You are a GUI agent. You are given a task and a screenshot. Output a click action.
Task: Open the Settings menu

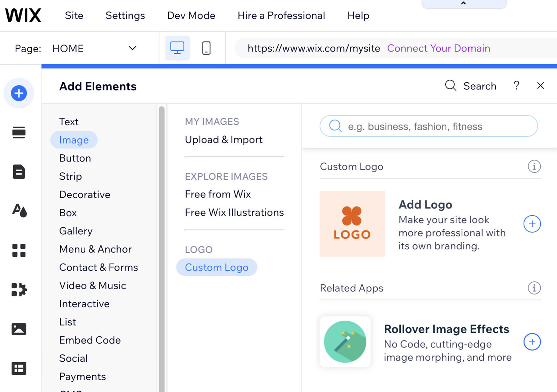coord(125,16)
